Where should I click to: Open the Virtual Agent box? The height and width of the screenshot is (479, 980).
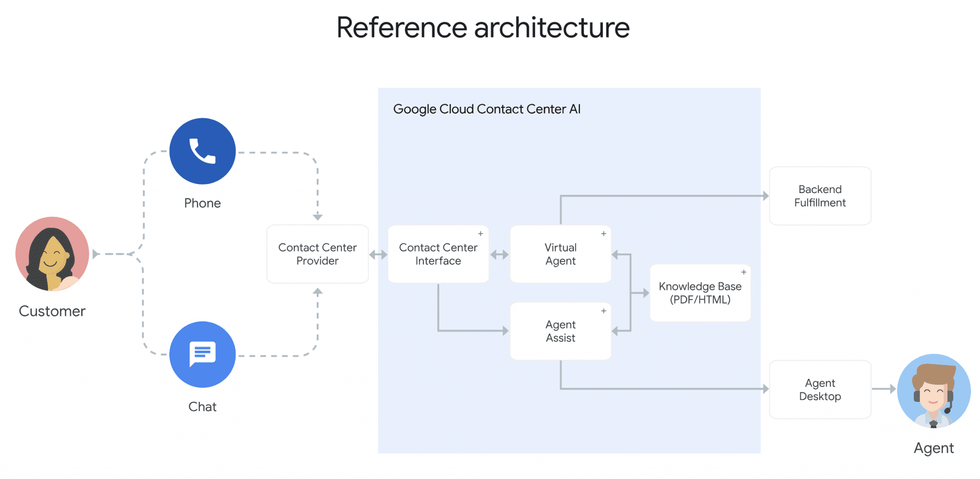[x=561, y=254]
